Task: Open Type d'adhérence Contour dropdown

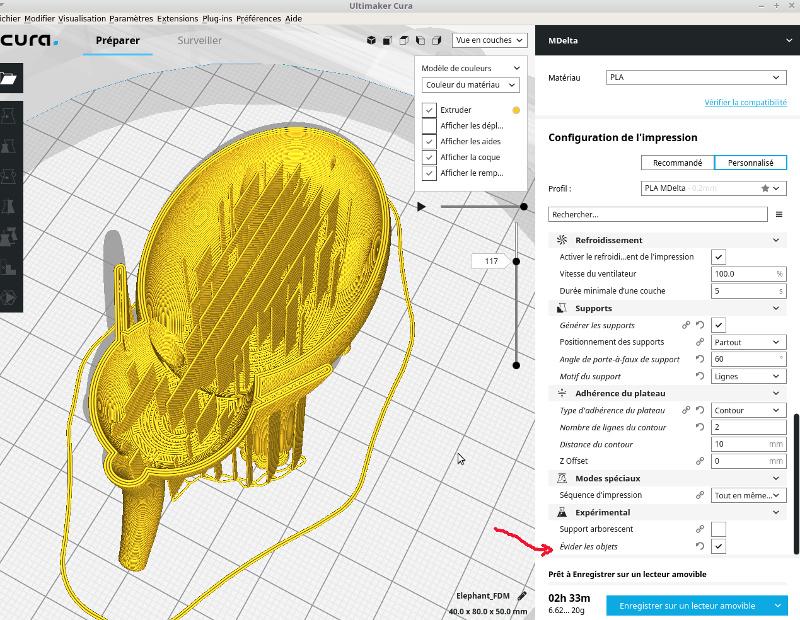Action: 748,410
